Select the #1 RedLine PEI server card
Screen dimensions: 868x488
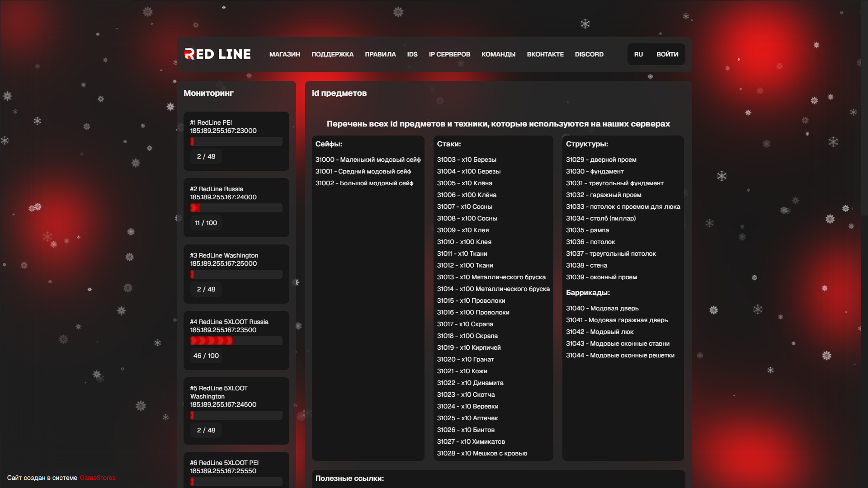click(x=236, y=141)
